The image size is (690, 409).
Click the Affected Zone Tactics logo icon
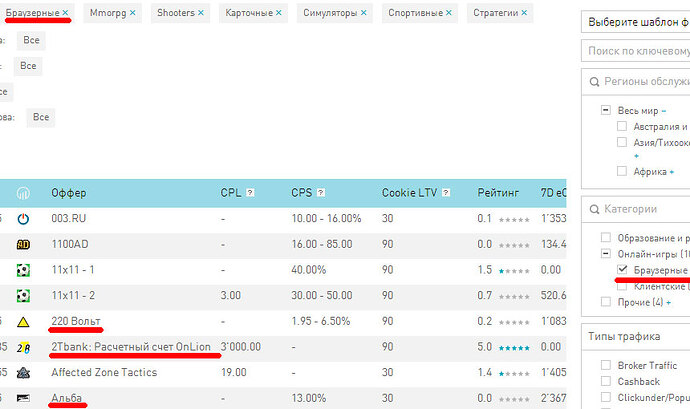tap(23, 373)
